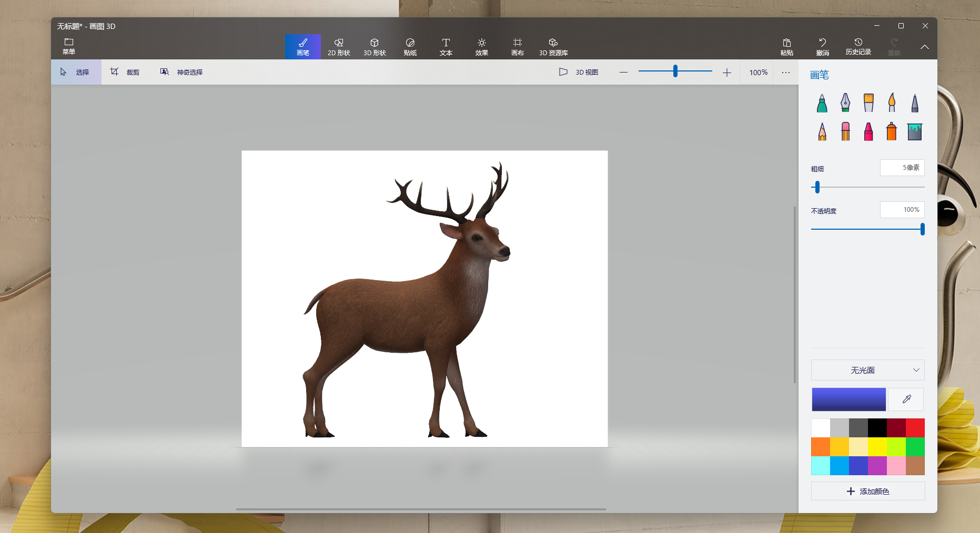Click the vertical canvas scrollbar
The image size is (980, 533).
tap(795, 294)
